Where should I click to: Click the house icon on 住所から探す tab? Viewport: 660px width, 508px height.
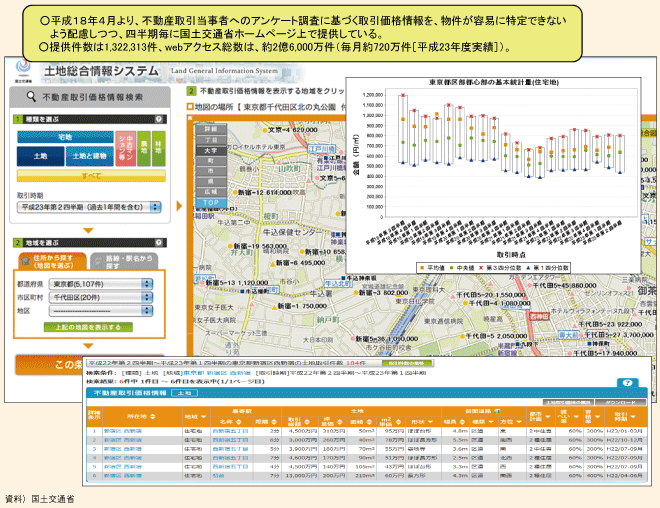[26, 261]
